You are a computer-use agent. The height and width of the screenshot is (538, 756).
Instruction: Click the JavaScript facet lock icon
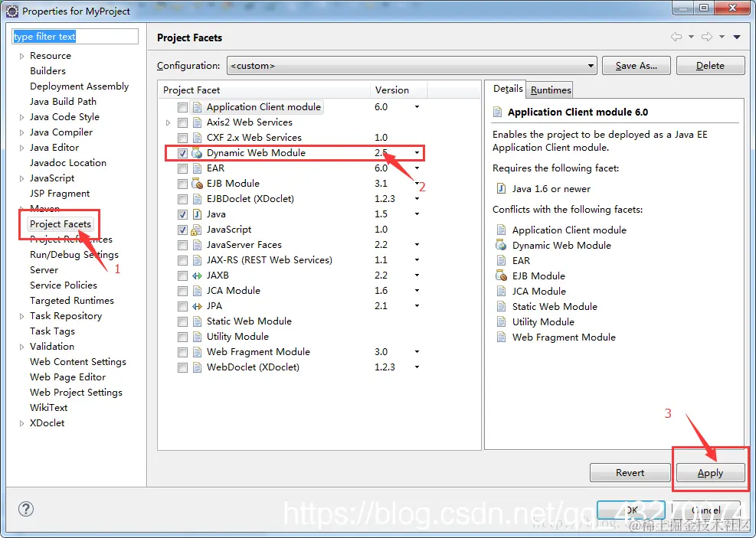click(196, 230)
